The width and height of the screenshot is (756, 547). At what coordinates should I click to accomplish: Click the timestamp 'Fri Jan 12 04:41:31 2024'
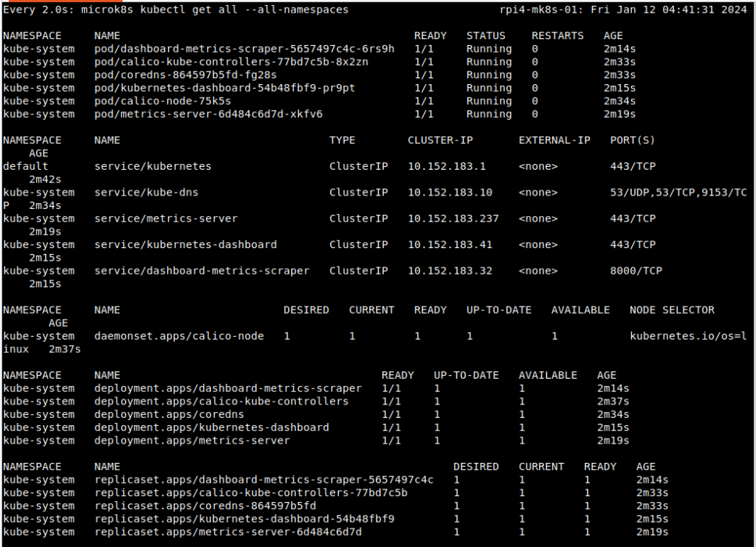coord(669,10)
